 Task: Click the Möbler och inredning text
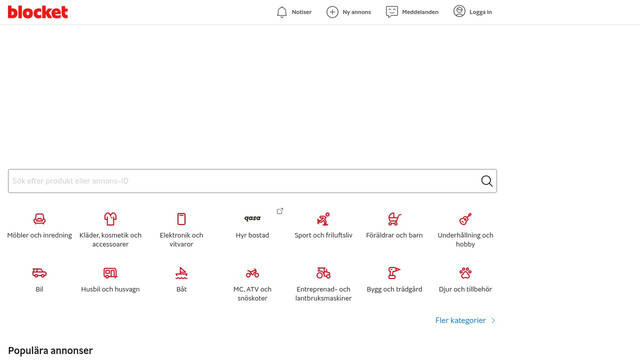(x=39, y=235)
